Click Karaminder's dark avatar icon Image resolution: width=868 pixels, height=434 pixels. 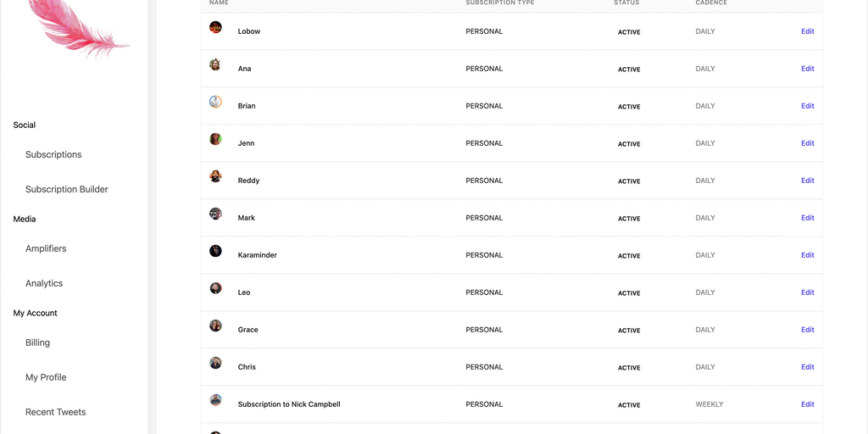click(215, 251)
